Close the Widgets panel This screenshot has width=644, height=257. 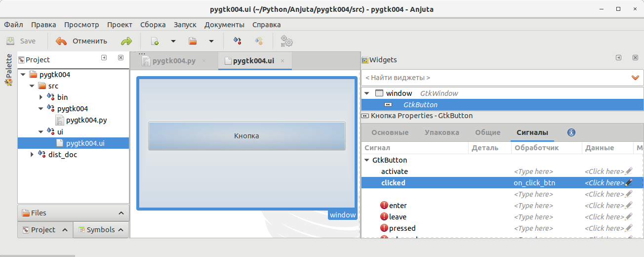pos(635,58)
